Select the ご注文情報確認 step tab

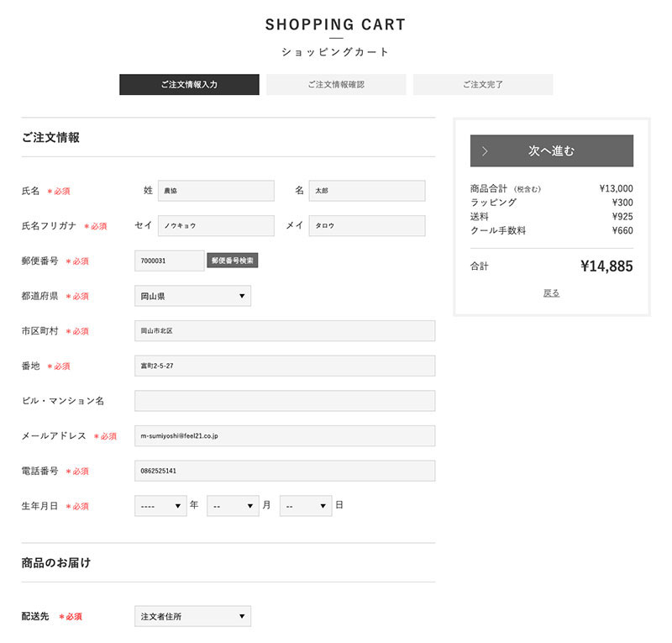pos(336,85)
